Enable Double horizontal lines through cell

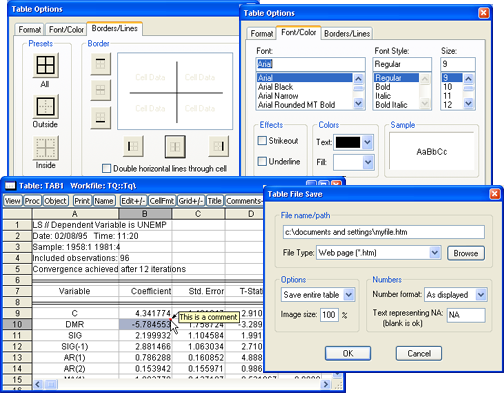pyautogui.click(x=107, y=168)
